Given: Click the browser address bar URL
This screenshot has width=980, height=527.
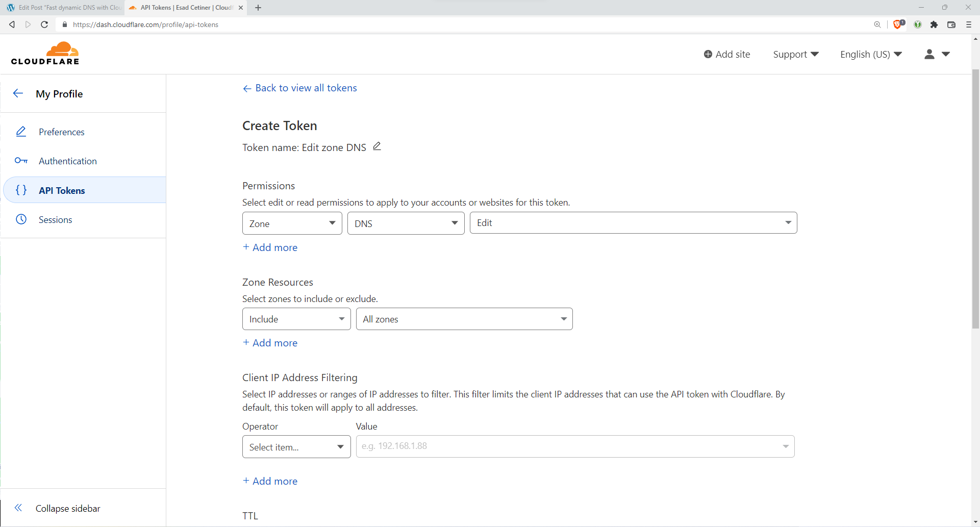Looking at the screenshot, I should click(x=145, y=24).
